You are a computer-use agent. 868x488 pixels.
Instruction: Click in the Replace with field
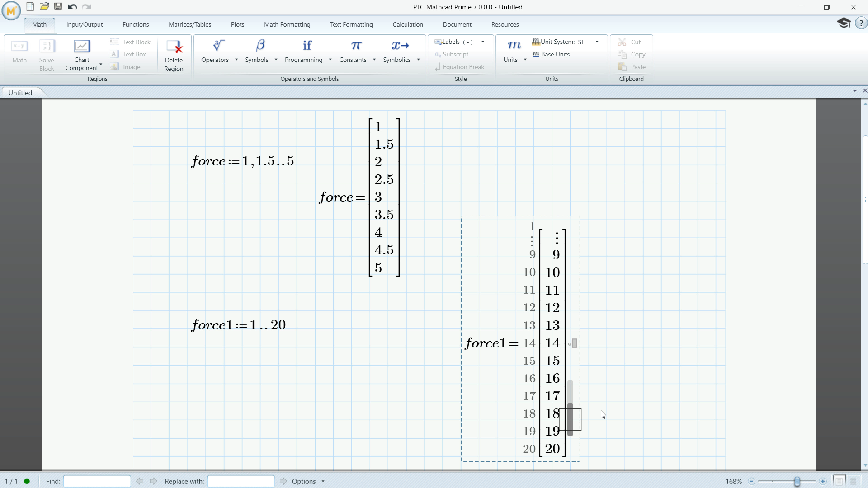coord(241,481)
